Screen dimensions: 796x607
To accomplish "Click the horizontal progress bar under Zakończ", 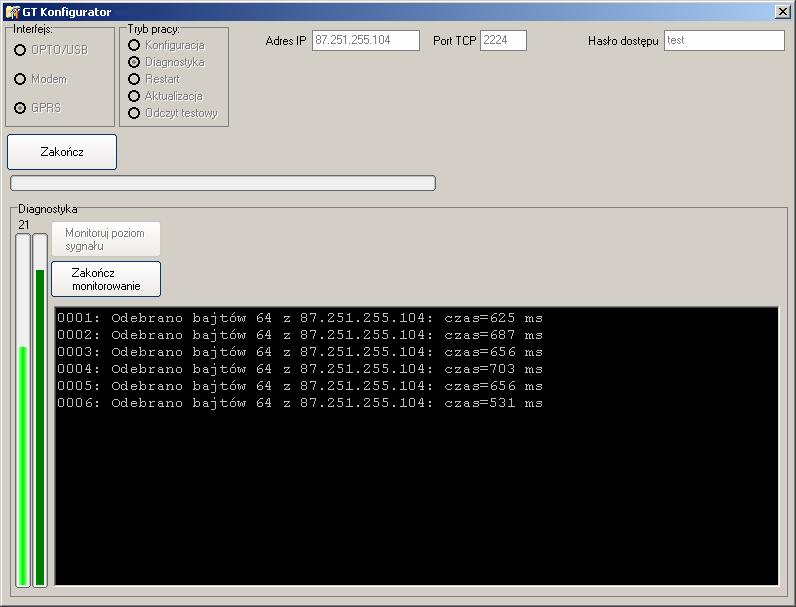I will (223, 183).
